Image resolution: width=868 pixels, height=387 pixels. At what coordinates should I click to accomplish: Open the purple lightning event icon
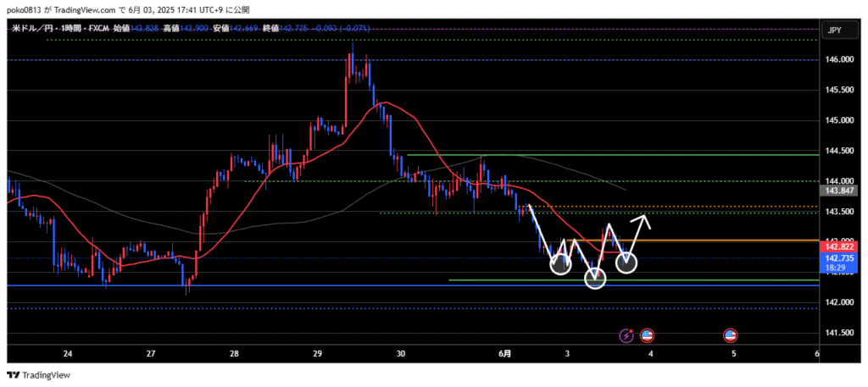tap(626, 335)
